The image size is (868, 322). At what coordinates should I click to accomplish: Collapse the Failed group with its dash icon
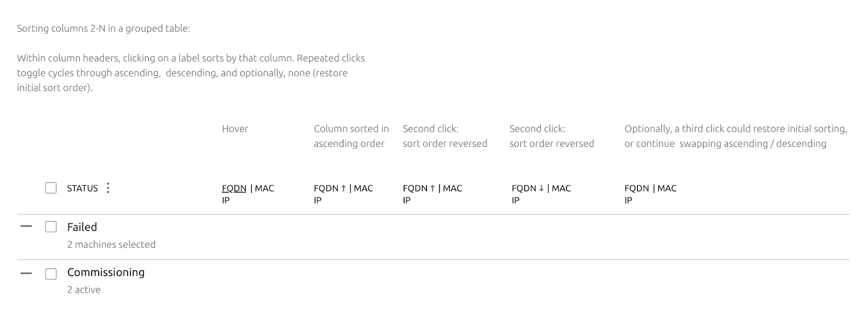[26, 227]
